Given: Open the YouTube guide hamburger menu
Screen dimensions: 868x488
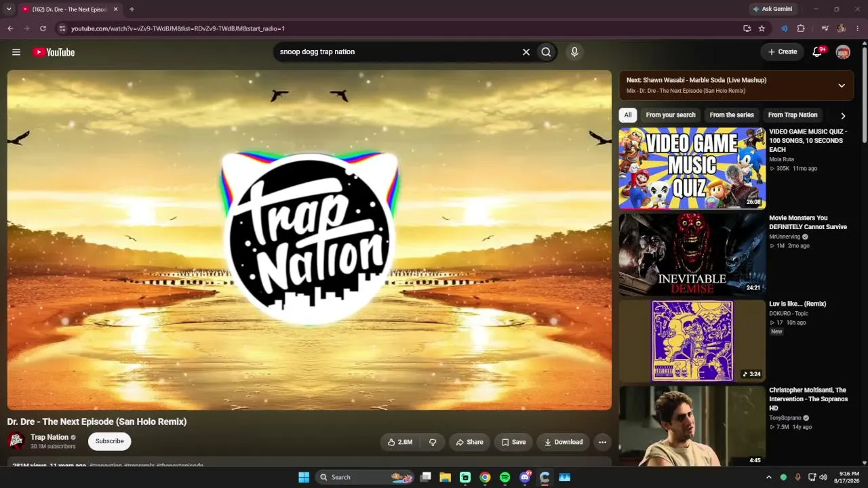Looking at the screenshot, I should pos(16,52).
